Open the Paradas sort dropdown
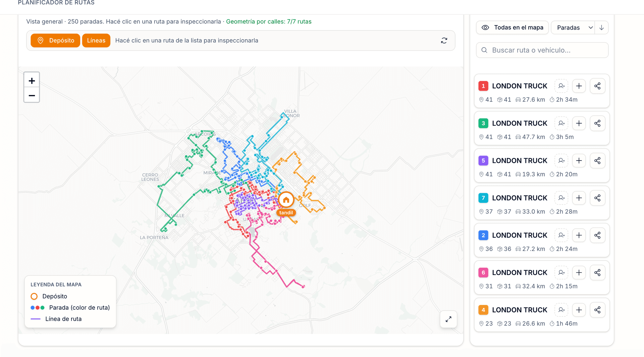 click(x=573, y=28)
